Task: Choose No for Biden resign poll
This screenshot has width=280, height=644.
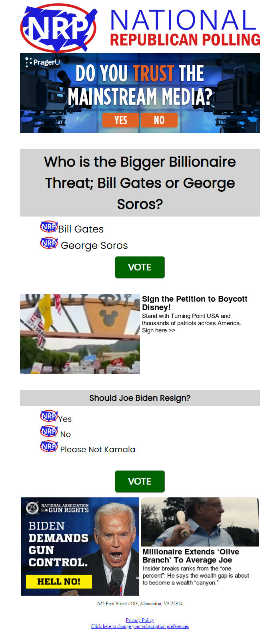Action: coord(49,431)
